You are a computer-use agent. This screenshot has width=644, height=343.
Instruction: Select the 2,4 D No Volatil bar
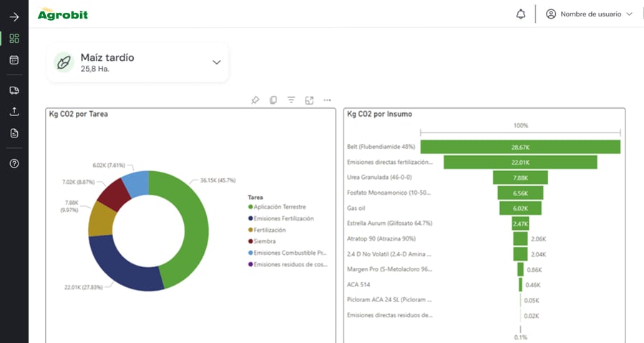click(x=520, y=254)
